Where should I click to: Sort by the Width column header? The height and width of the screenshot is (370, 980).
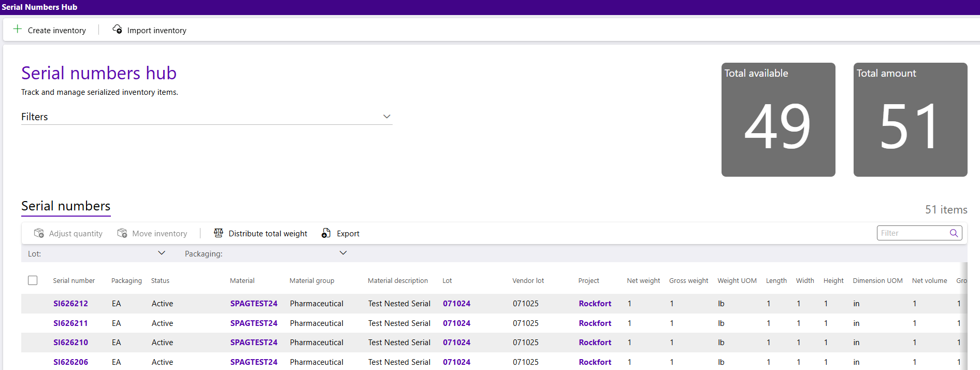coord(805,281)
